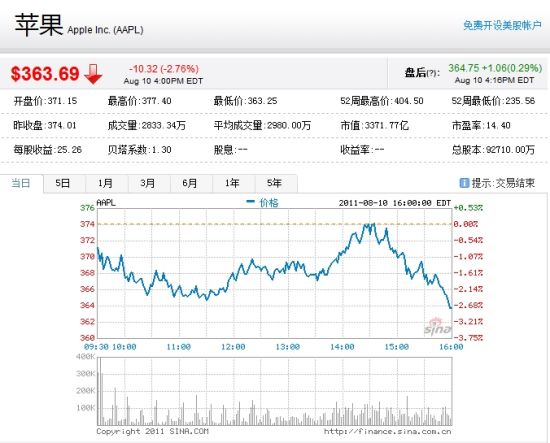The height and width of the screenshot is (443, 550).
Task: Switch to the 5日 chart tab
Action: (x=63, y=183)
